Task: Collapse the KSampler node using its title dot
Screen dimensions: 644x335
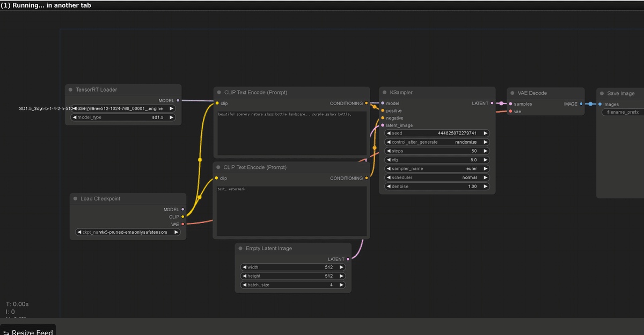Action: 384,92
